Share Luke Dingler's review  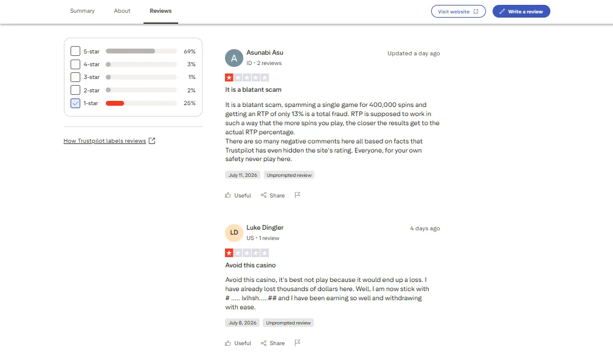pos(273,343)
